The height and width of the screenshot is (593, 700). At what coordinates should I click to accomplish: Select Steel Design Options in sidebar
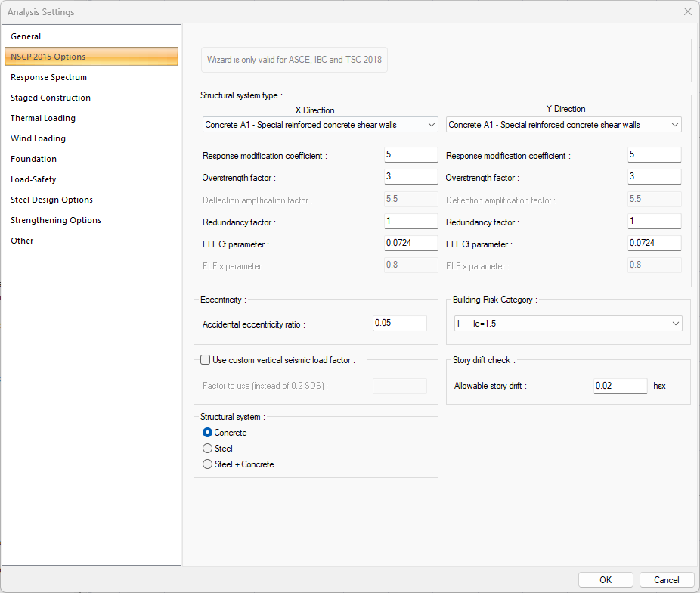pyautogui.click(x=51, y=200)
